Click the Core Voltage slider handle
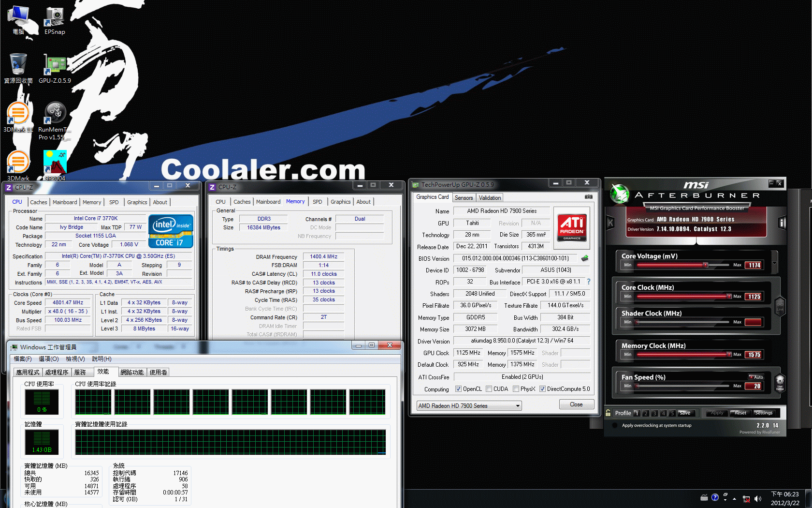This screenshot has height=508, width=812. (x=706, y=265)
